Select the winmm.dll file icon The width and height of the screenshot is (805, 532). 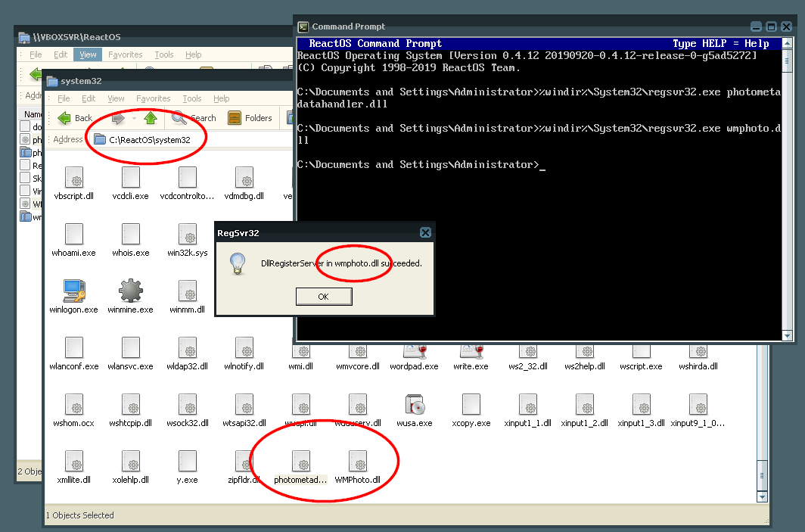(x=188, y=291)
